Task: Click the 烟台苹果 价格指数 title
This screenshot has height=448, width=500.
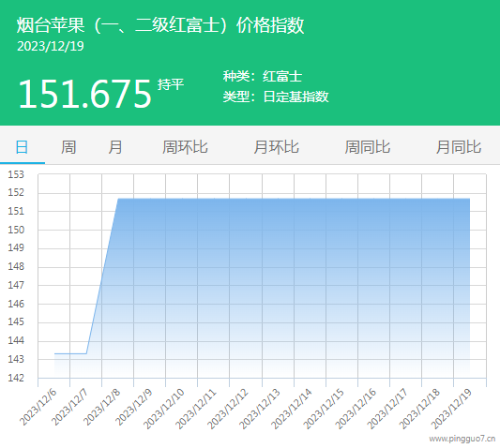Action: click(x=160, y=25)
